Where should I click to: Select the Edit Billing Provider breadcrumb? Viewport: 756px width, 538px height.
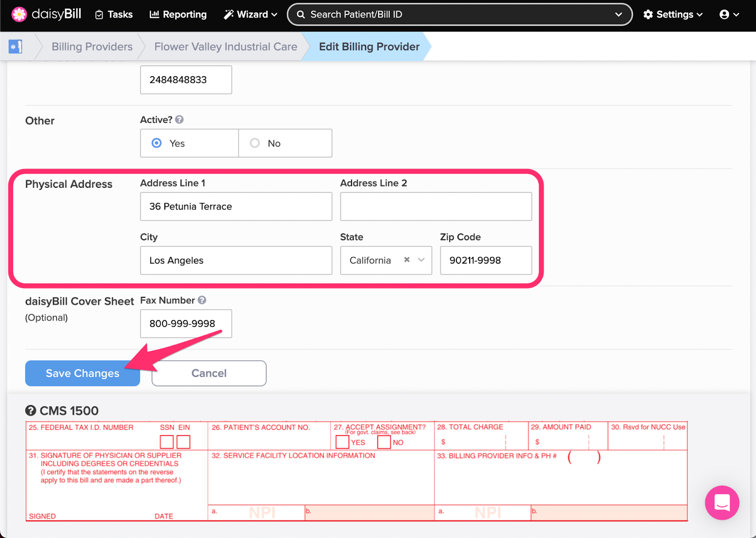[x=369, y=47]
